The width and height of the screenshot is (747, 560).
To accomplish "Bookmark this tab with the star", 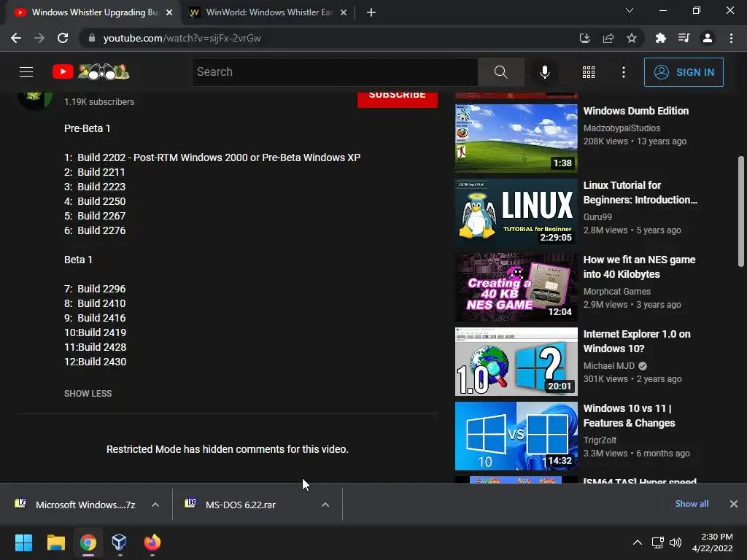I will click(x=632, y=38).
